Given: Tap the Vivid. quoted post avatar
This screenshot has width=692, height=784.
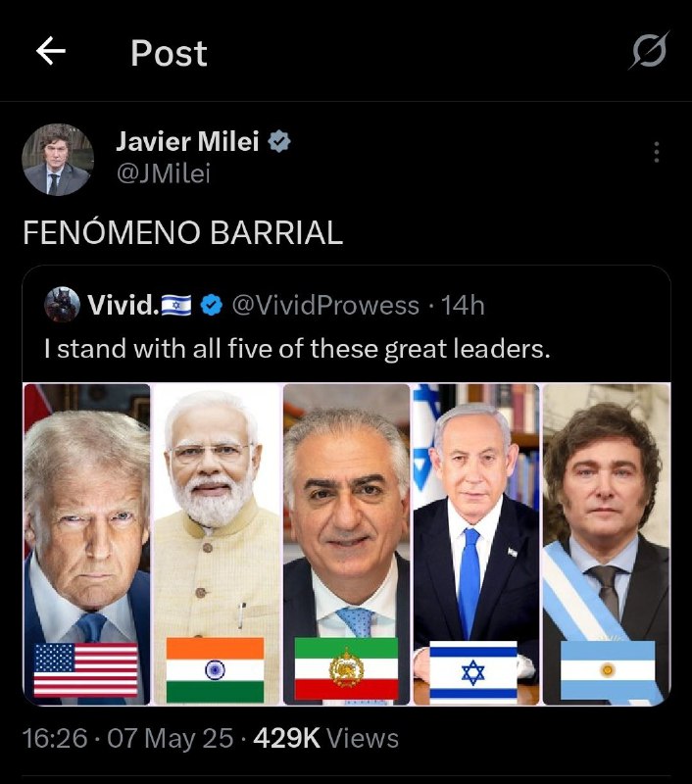Looking at the screenshot, I should [62, 305].
